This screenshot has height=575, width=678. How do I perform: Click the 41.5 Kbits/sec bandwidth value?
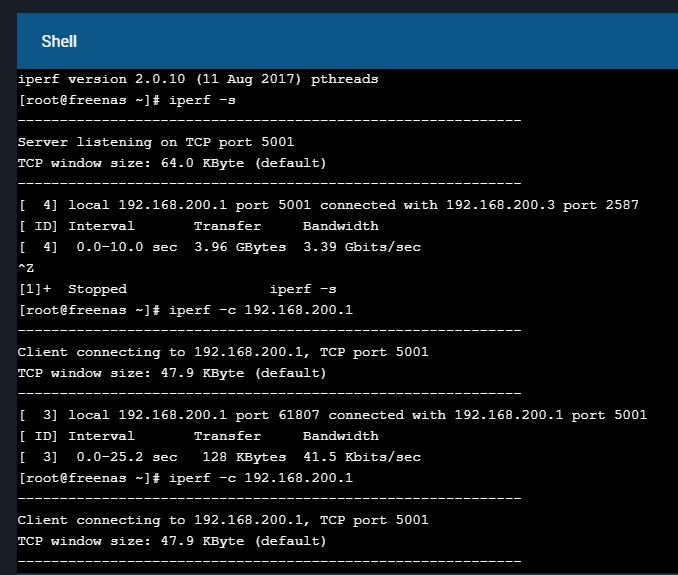pyautogui.click(x=362, y=457)
